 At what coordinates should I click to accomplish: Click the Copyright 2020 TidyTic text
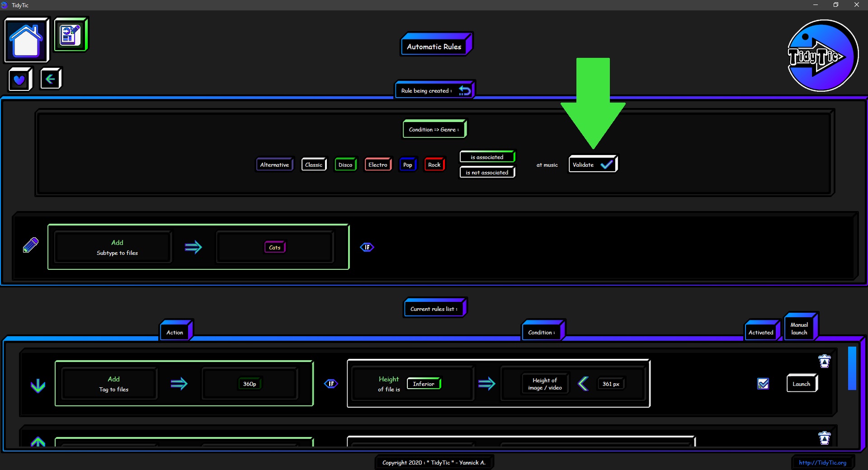click(x=434, y=462)
